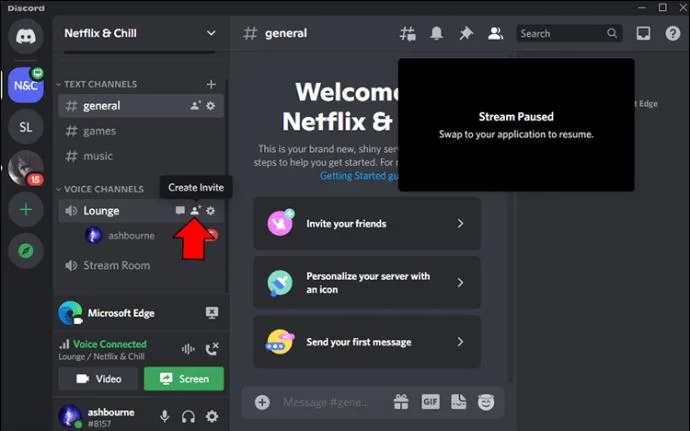Open User Settings gear
Screen dimensions: 690x431
point(212,416)
